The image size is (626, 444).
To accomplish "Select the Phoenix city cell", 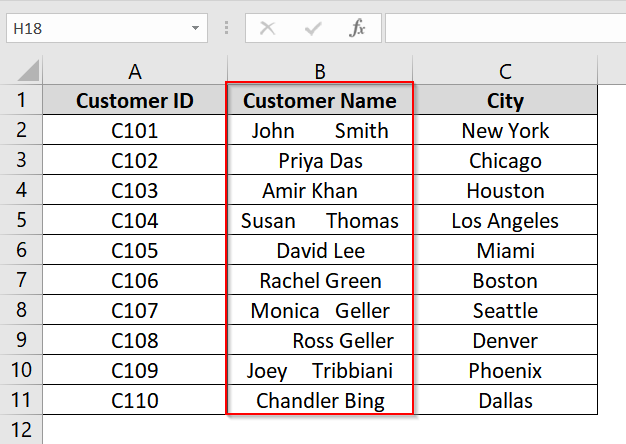I will coord(505,369).
